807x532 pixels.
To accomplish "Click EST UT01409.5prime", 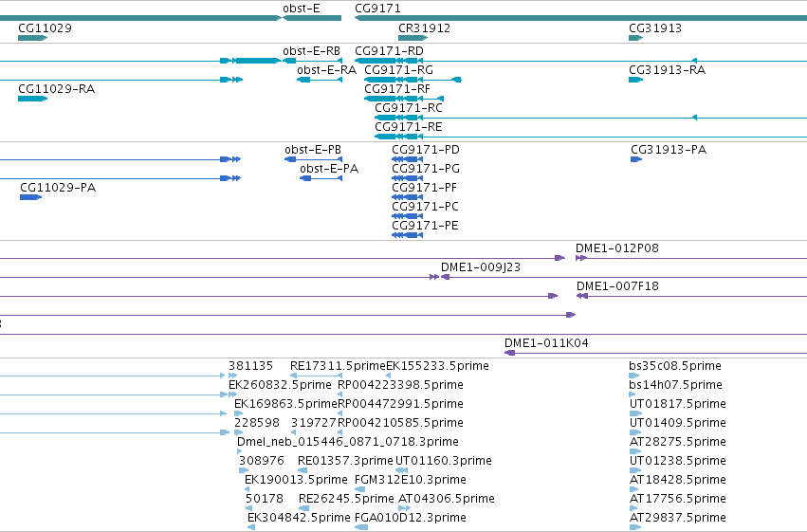I will point(678,423).
